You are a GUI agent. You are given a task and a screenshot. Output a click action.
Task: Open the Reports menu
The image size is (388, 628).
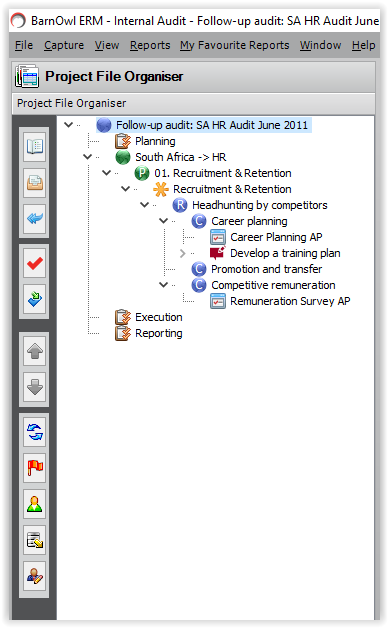pyautogui.click(x=150, y=45)
